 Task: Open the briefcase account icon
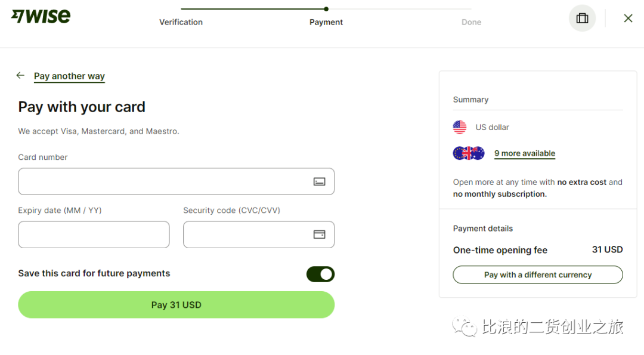pyautogui.click(x=582, y=18)
